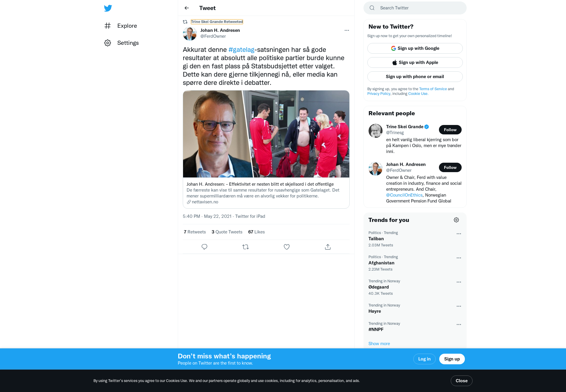This screenshot has width=566, height=392.
Task: Focus the Search Twitter field
Action: coord(415,8)
